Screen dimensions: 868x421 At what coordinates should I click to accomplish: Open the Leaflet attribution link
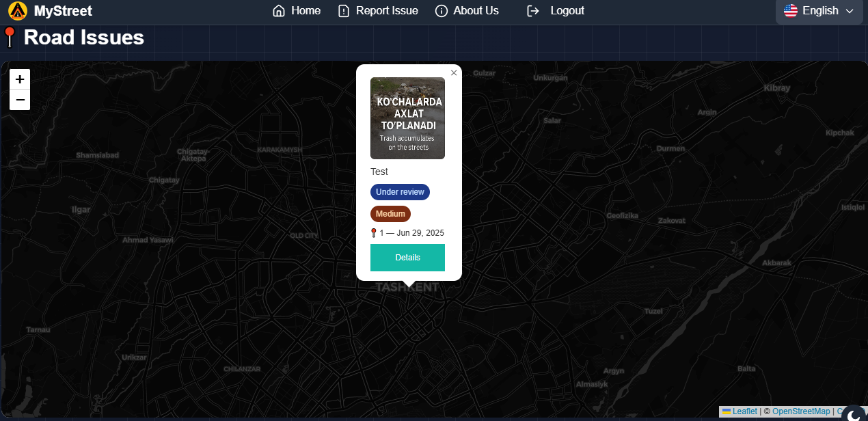tap(744, 411)
